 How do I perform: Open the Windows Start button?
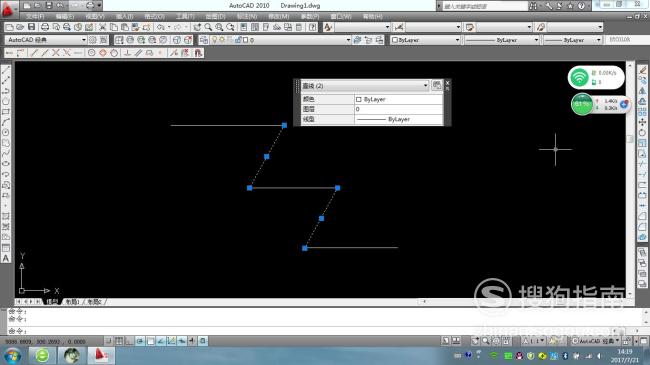coord(12,356)
